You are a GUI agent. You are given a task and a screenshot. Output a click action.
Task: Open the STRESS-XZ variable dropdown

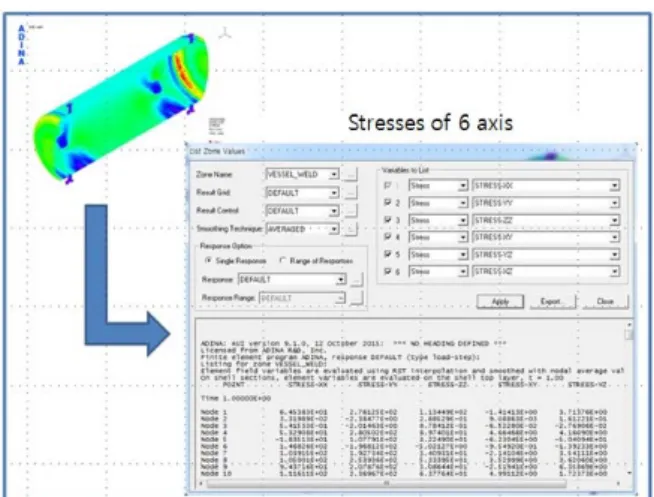pos(546,271)
